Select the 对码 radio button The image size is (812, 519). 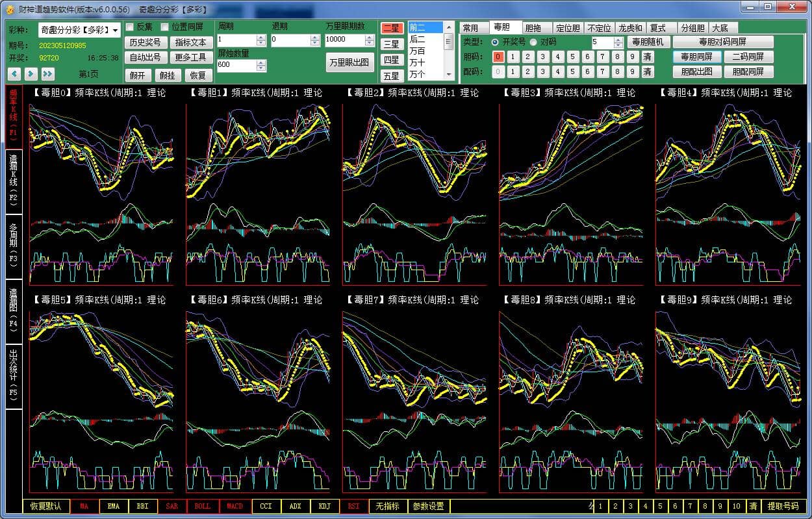click(x=535, y=42)
